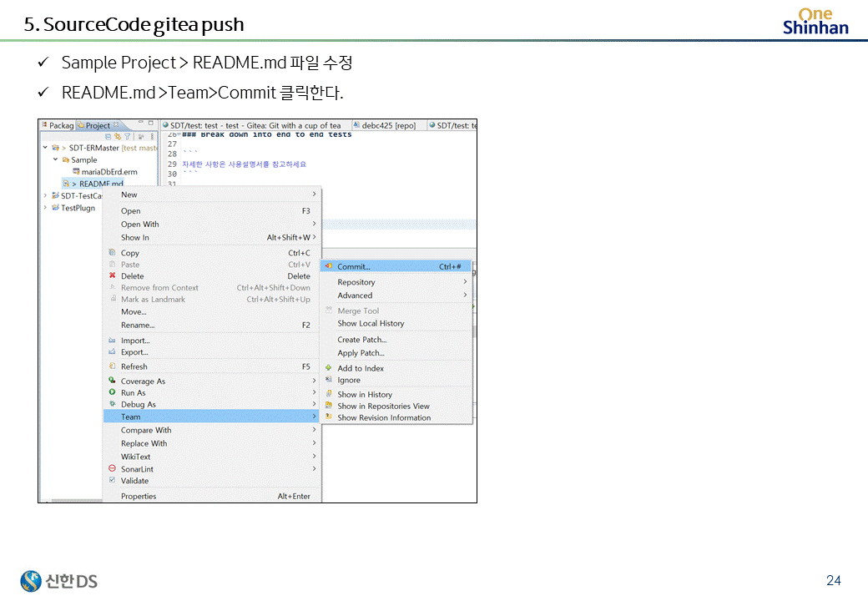Open the Repository submenu arrow
The image size is (868, 601).
coord(465,281)
